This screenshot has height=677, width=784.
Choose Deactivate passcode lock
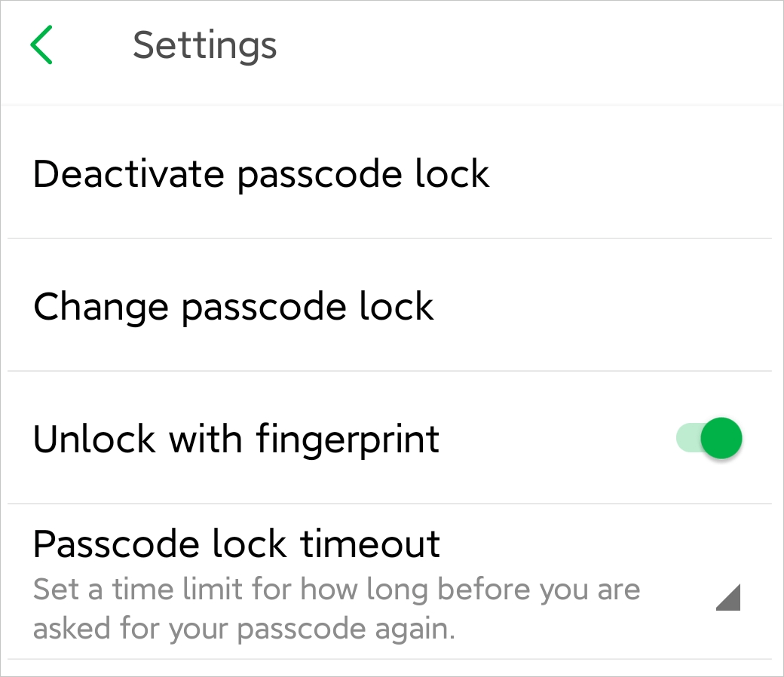[x=262, y=174]
